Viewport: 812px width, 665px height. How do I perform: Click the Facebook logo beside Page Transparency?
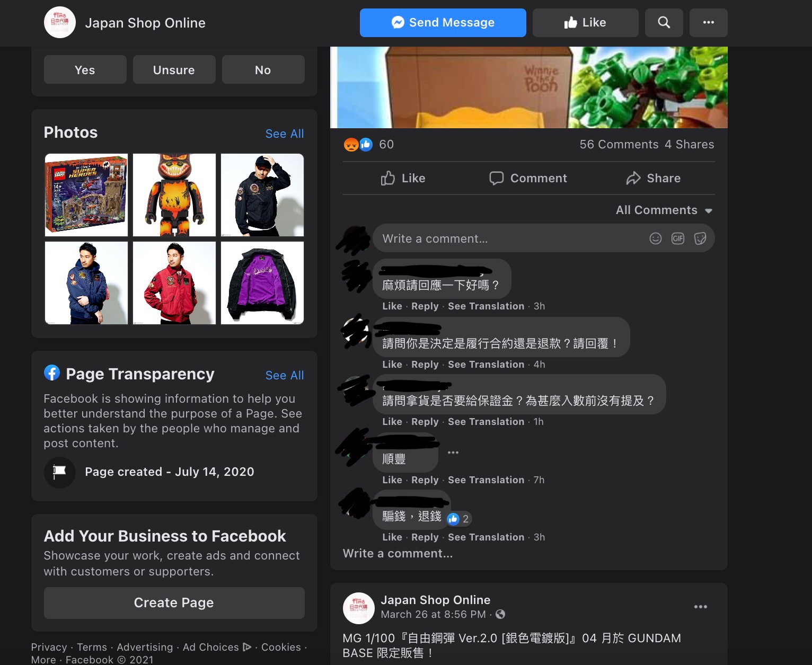(52, 373)
